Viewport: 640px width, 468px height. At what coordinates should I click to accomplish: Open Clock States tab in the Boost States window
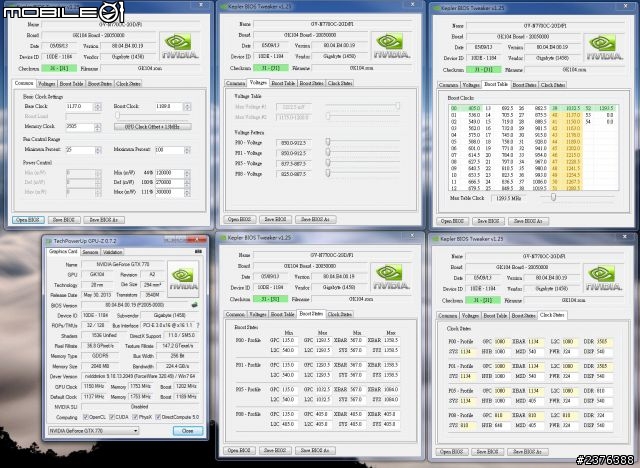click(x=340, y=314)
